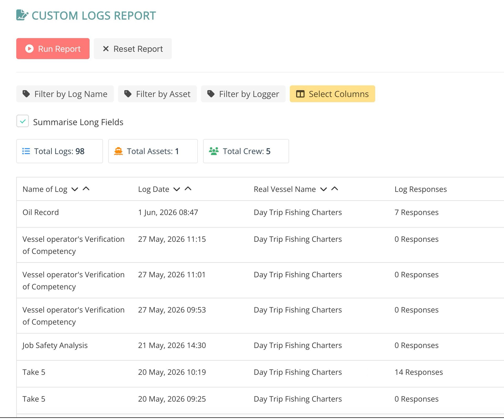The image size is (504, 420).
Task: Click the tag icon in Filter by Log Name
Action: coord(26,94)
